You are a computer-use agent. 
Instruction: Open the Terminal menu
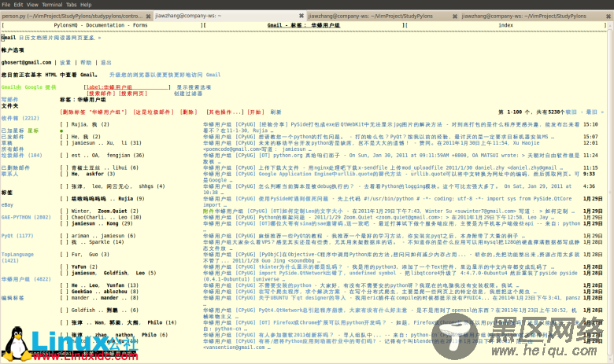52,5
